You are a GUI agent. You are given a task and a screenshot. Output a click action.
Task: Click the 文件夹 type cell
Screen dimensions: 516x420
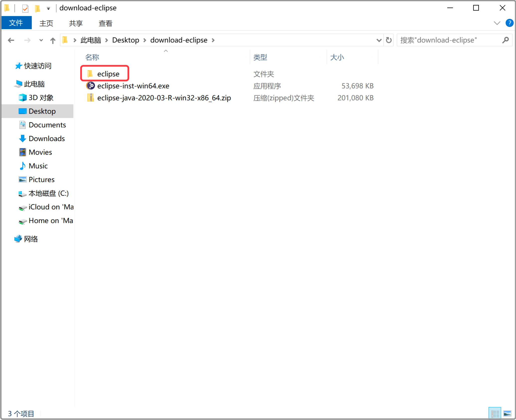[264, 74]
